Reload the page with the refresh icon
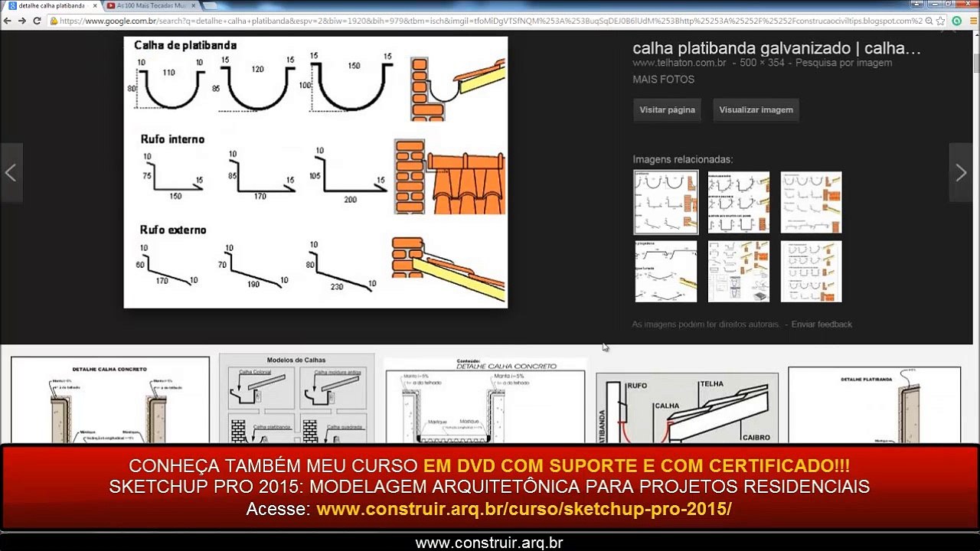Viewport: 980px width, 551px height. click(x=36, y=21)
